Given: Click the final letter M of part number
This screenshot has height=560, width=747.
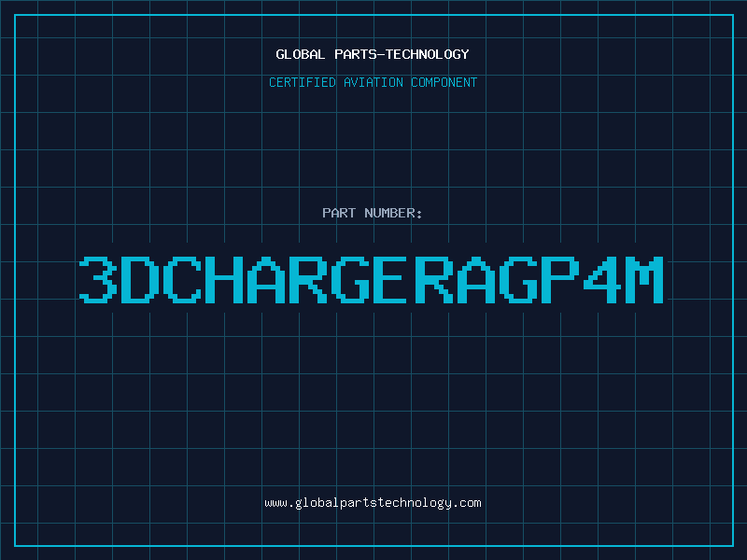Looking at the screenshot, I should click(644, 279).
